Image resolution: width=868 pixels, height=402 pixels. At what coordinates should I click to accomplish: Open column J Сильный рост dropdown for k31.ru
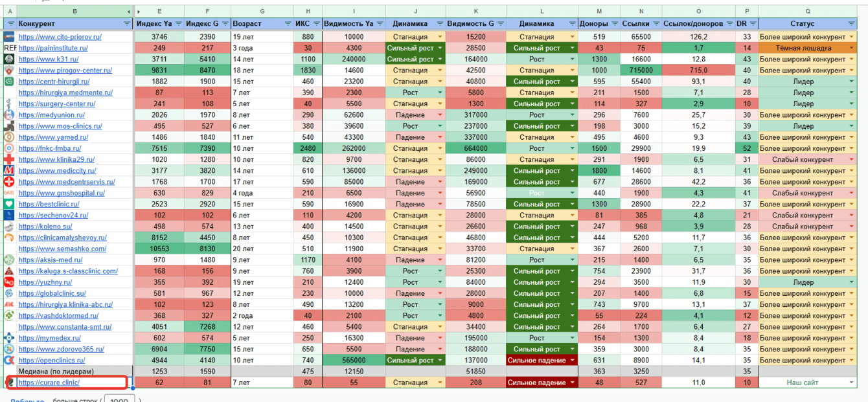coord(440,59)
